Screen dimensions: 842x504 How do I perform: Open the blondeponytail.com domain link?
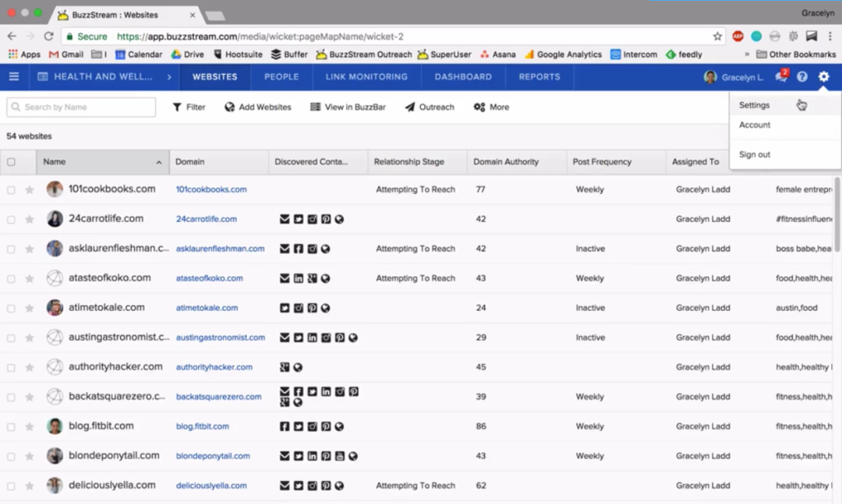213,456
